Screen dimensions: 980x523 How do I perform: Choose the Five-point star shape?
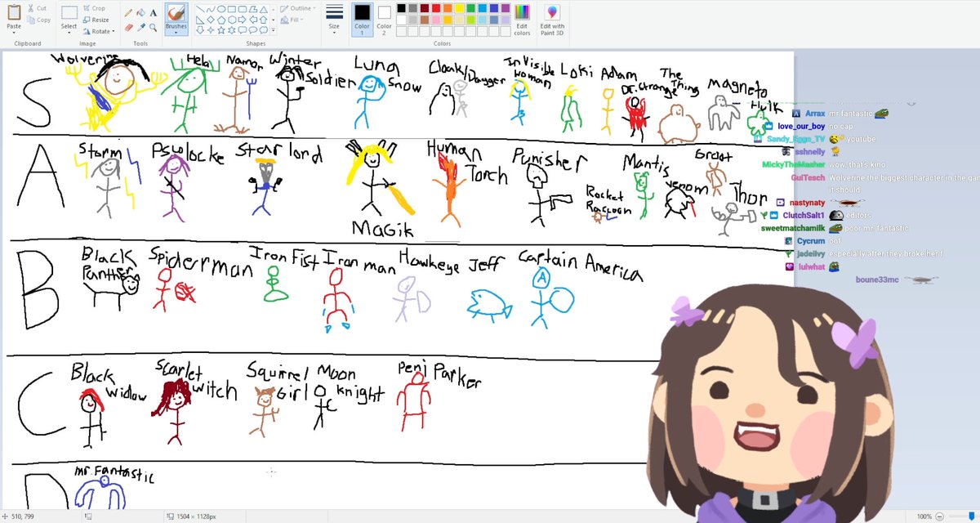pos(221,30)
